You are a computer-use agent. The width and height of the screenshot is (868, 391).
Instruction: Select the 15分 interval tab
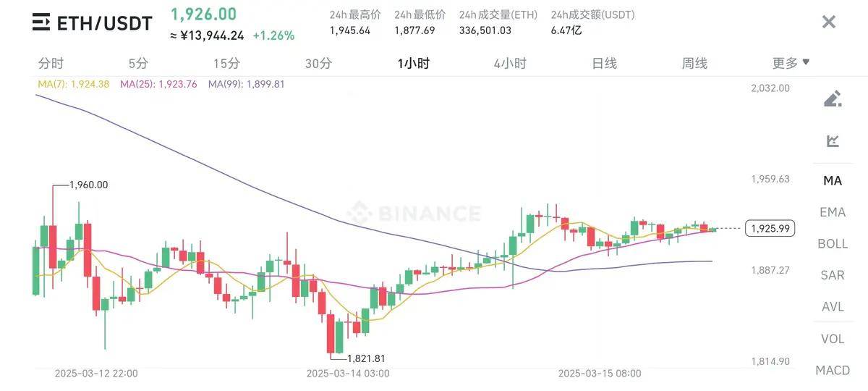(x=226, y=63)
